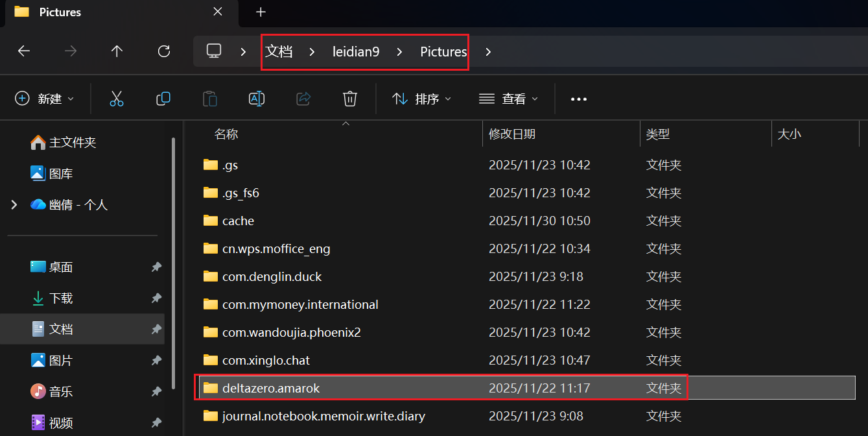
Task: Click the Rename icon in toolbar
Action: point(257,99)
